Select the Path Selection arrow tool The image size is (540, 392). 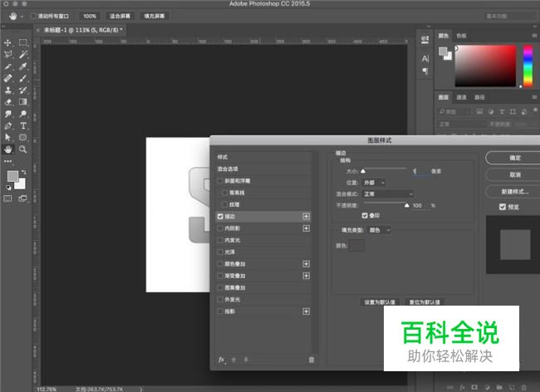pos(7,137)
